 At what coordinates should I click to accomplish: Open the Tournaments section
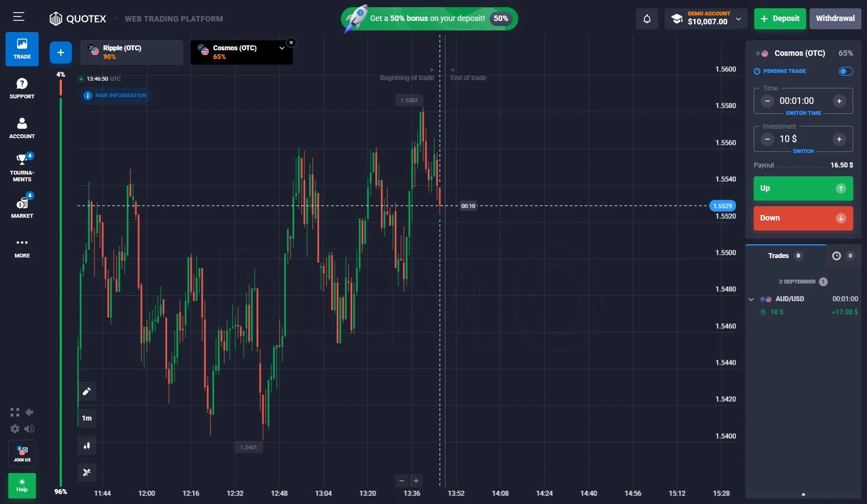tap(22, 167)
